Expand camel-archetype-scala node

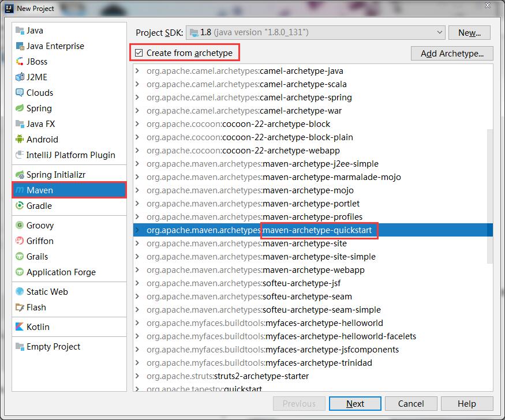pyautogui.click(x=137, y=84)
